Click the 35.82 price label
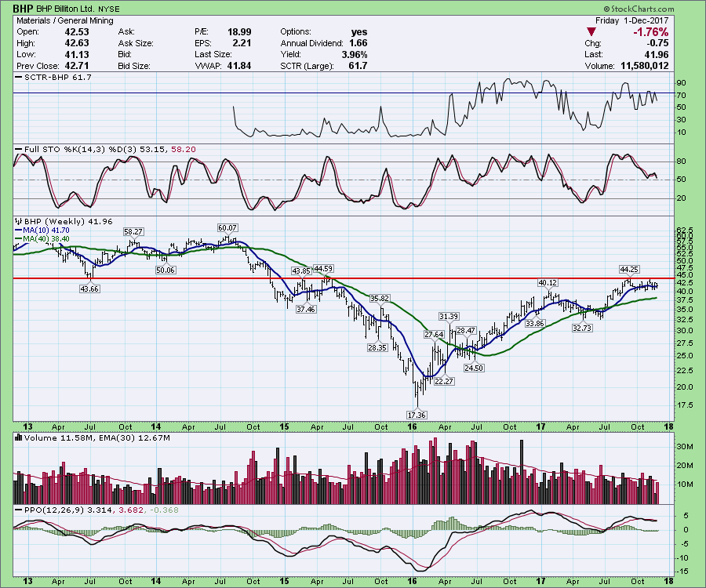706x588 pixels. (x=380, y=298)
